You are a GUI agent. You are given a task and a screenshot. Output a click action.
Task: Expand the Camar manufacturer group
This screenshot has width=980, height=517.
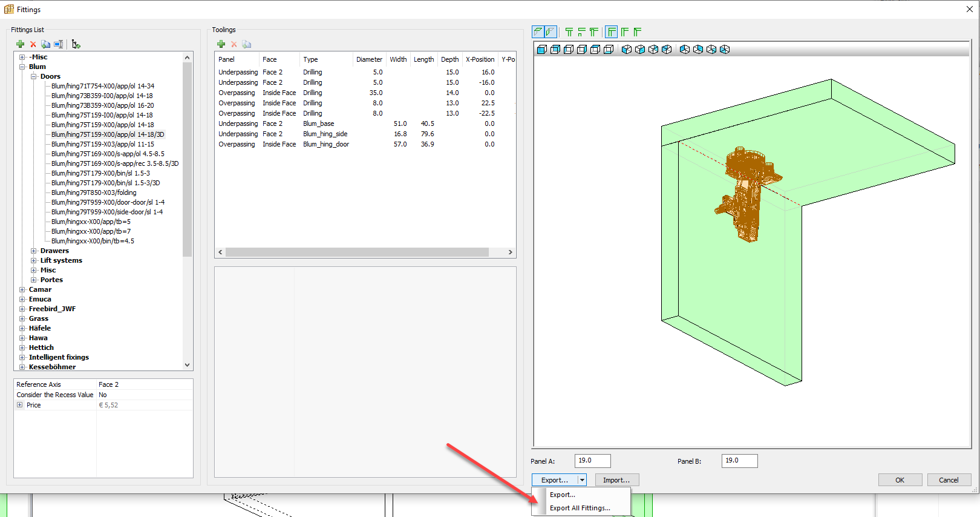[x=22, y=290]
